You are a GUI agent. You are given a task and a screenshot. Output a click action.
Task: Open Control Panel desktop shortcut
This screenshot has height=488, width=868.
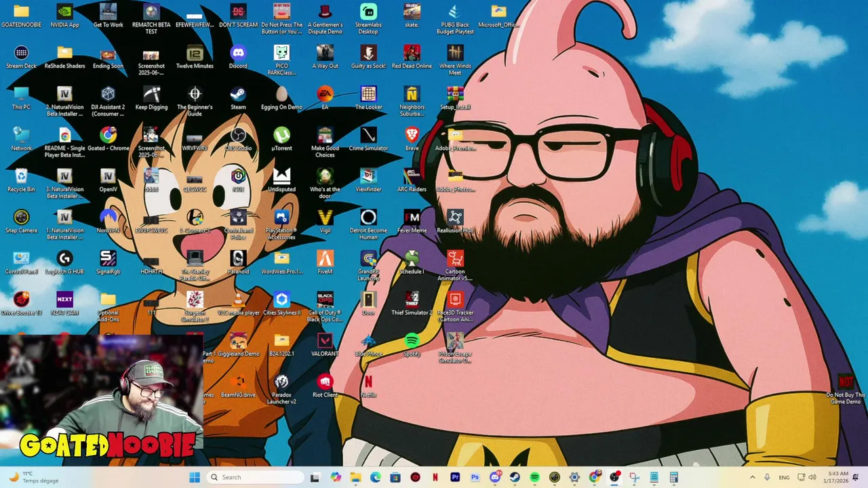[x=21, y=264]
